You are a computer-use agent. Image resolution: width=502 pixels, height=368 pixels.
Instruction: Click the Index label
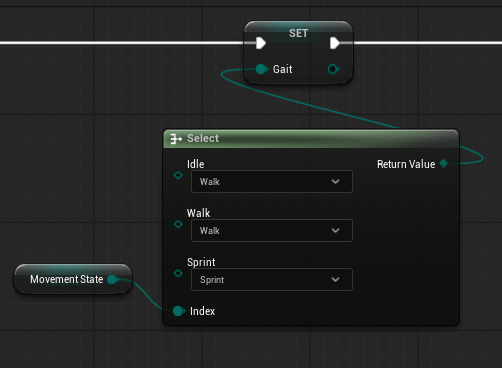point(202,311)
